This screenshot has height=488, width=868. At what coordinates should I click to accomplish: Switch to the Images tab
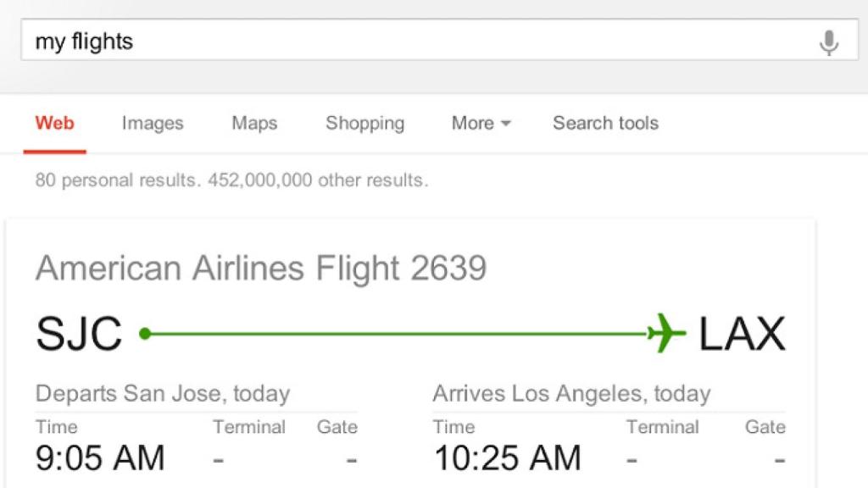pyautogui.click(x=152, y=124)
